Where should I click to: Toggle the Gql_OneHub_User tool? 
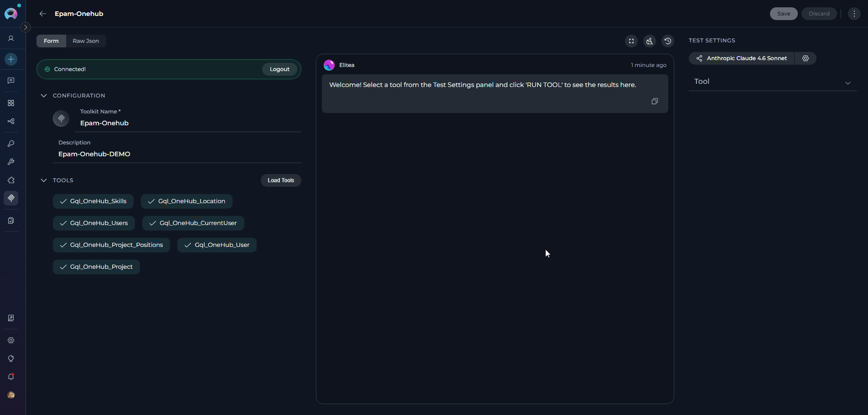(217, 245)
